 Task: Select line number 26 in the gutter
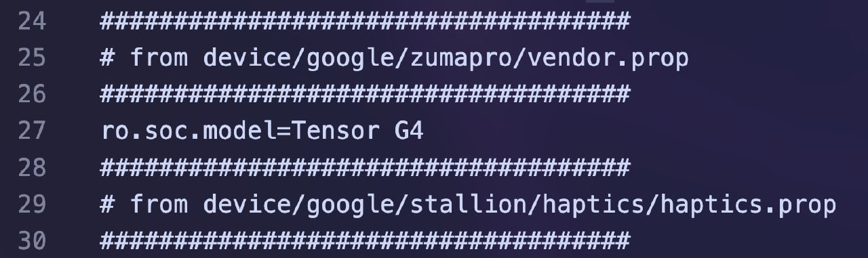[x=32, y=94]
